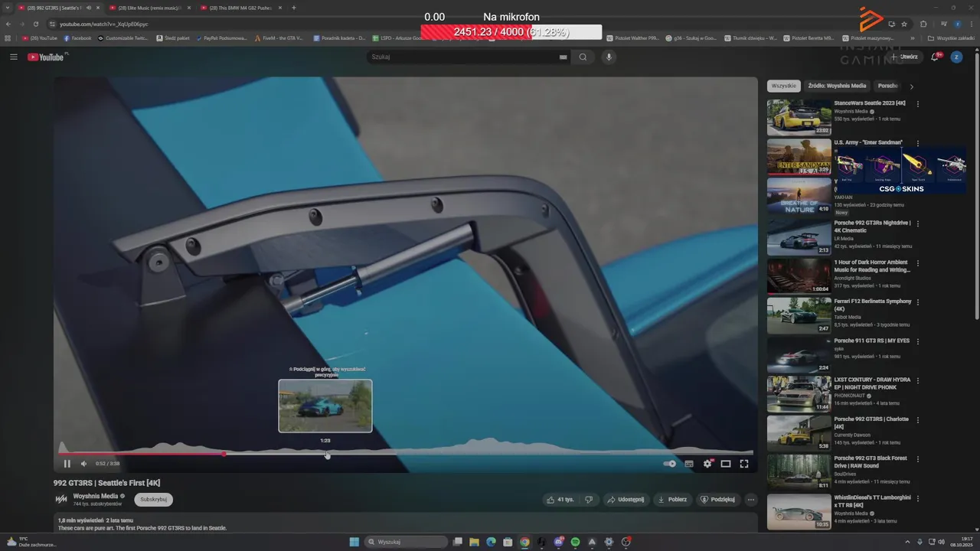Open options for Porsche 992 GT3RS Charlotte

[x=918, y=420]
